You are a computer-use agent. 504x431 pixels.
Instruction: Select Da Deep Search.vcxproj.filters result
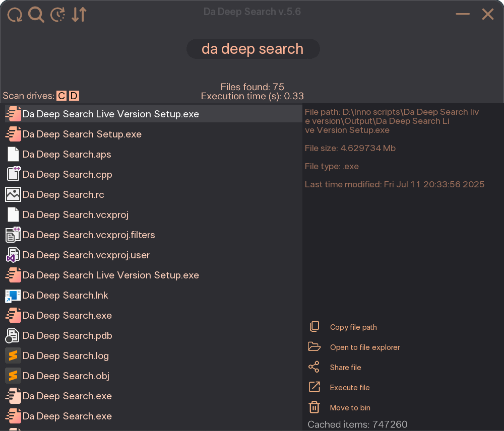pos(88,235)
